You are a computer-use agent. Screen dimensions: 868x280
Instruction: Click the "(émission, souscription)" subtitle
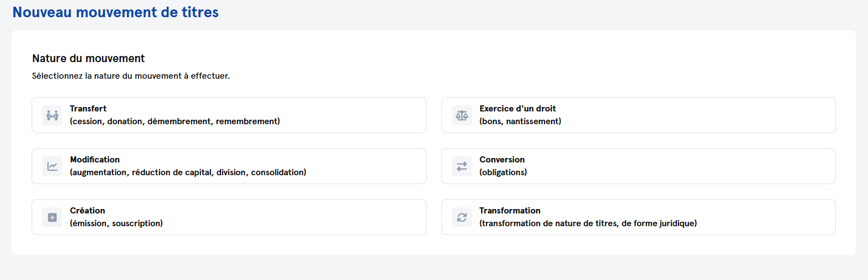(116, 223)
